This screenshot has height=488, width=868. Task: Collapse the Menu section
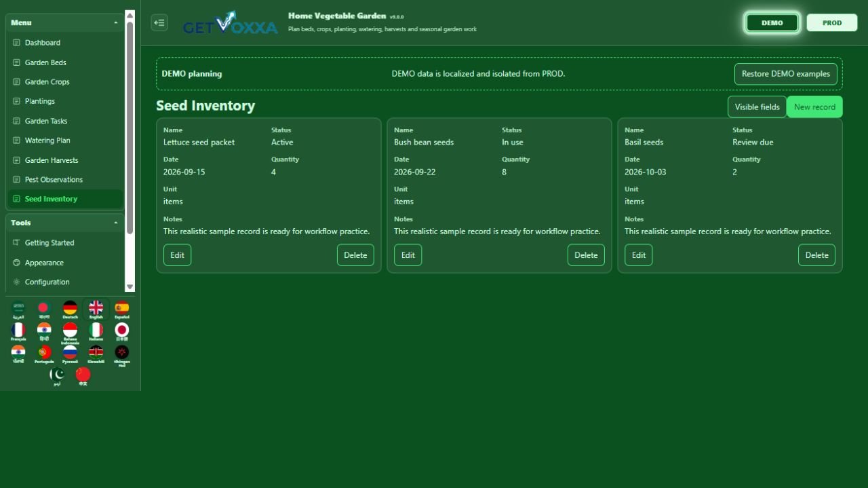click(x=65, y=22)
